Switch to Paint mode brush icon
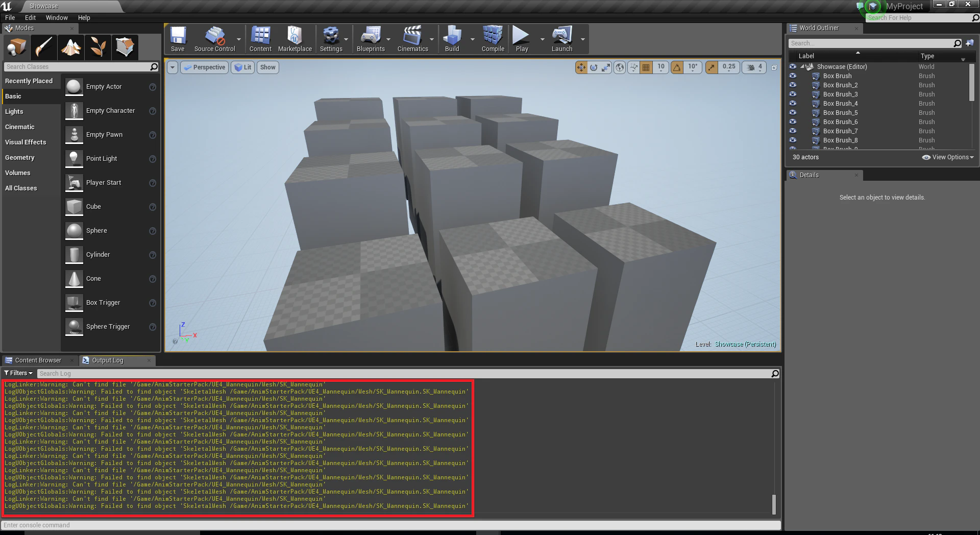Image resolution: width=980 pixels, height=535 pixels. click(x=44, y=47)
